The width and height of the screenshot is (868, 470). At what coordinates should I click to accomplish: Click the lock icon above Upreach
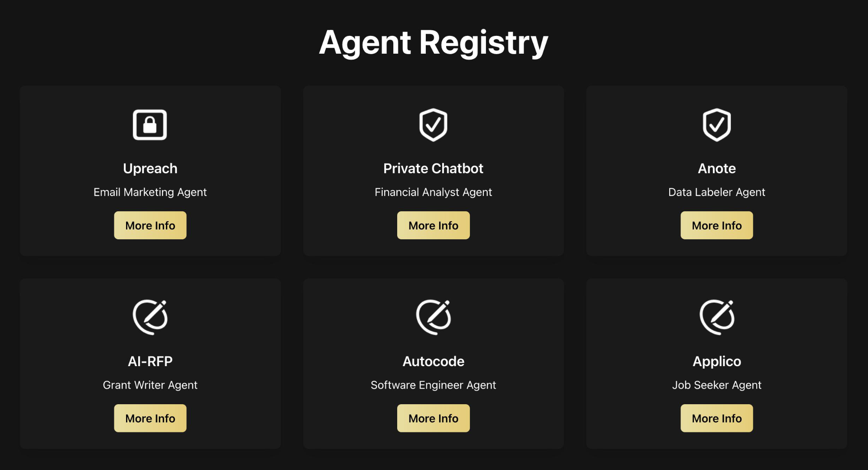(150, 125)
